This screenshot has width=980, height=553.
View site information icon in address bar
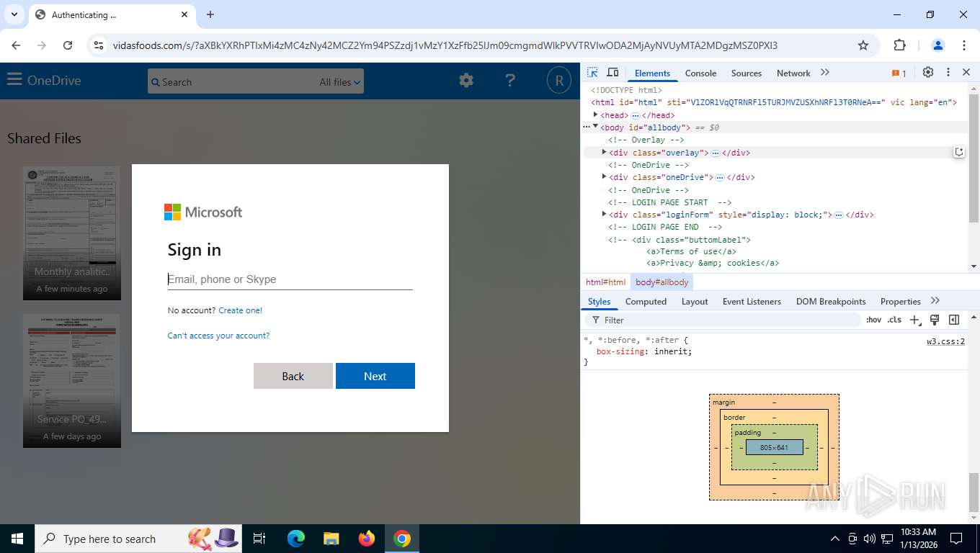tap(99, 45)
